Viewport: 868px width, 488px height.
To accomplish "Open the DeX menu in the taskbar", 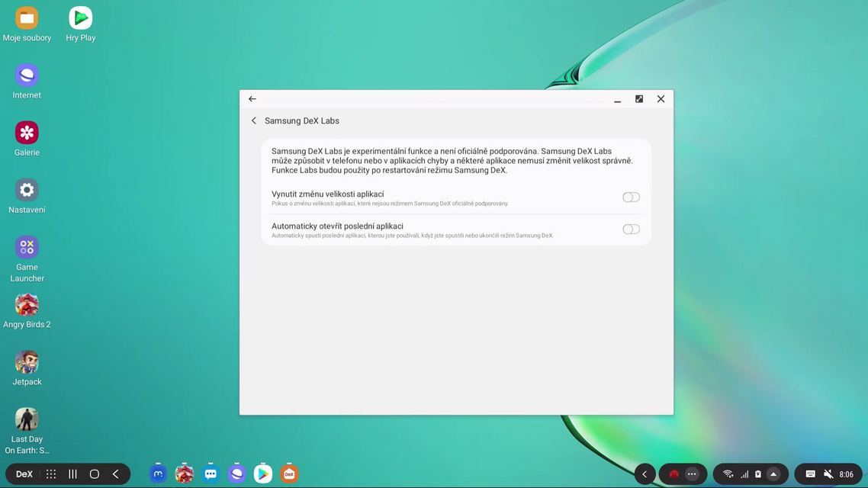I will pyautogui.click(x=23, y=474).
